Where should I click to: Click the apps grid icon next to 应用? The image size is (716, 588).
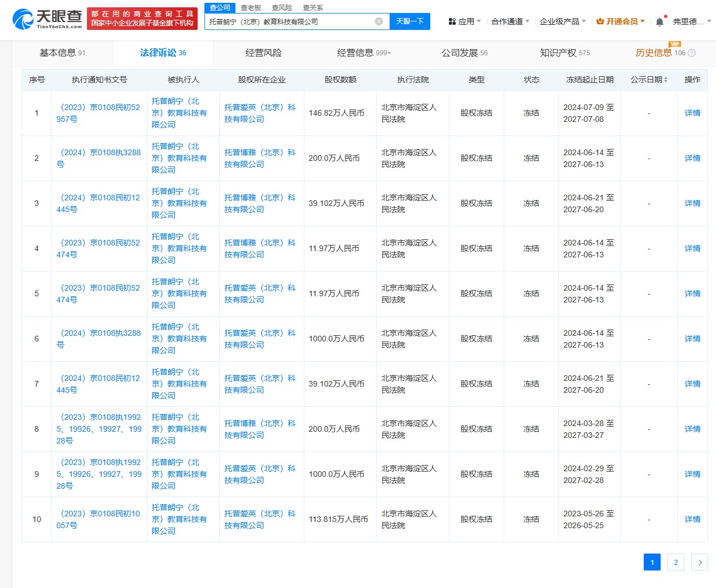pos(452,21)
